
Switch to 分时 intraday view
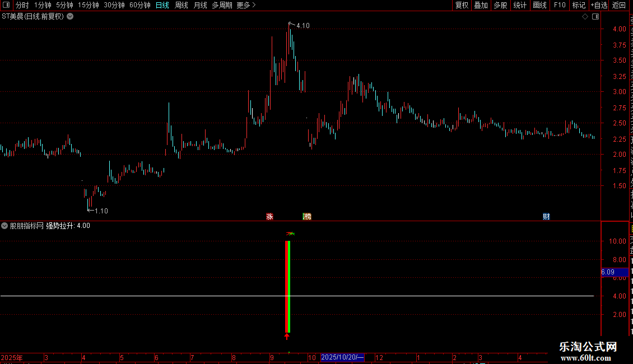click(x=22, y=5)
